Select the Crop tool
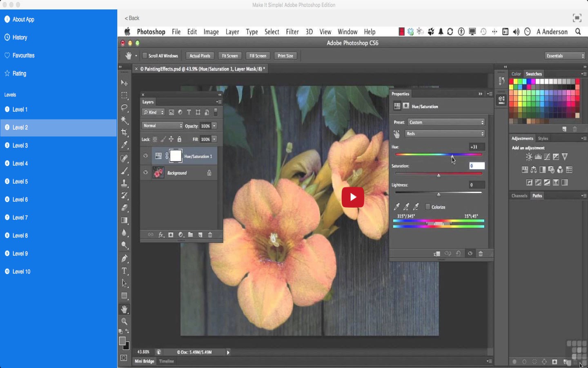Image resolution: width=588 pixels, height=368 pixels. coord(125,132)
